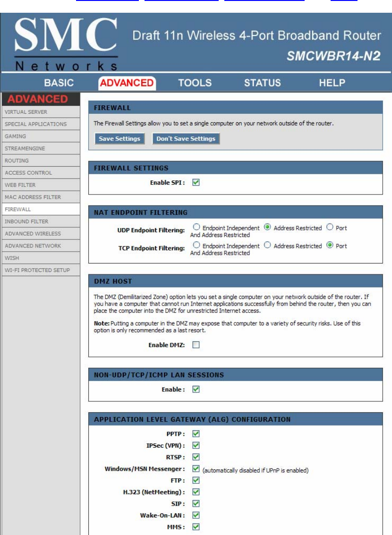The width and height of the screenshot is (392, 535).
Task: Select the ADVANCED tab
Action: coord(127,83)
